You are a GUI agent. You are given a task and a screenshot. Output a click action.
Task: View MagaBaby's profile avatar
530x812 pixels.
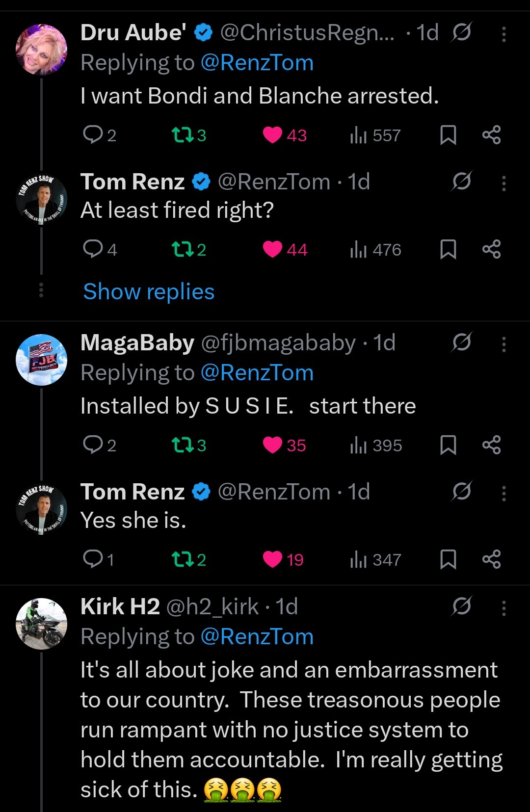click(41, 360)
